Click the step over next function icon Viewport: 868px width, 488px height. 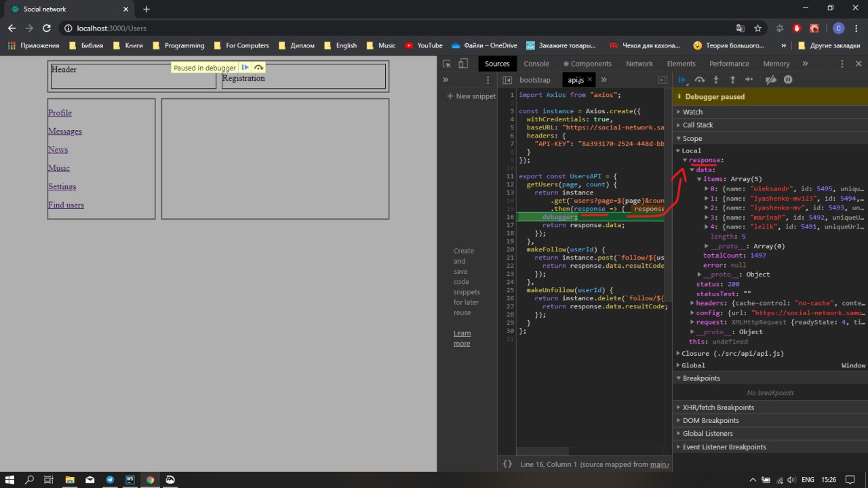(x=699, y=80)
